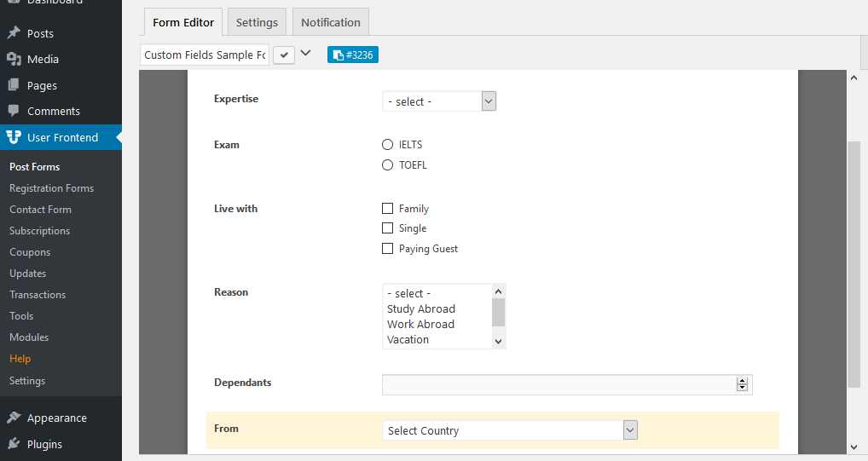This screenshot has width=868, height=461.
Task: Open the Notification tab
Action: click(x=331, y=22)
